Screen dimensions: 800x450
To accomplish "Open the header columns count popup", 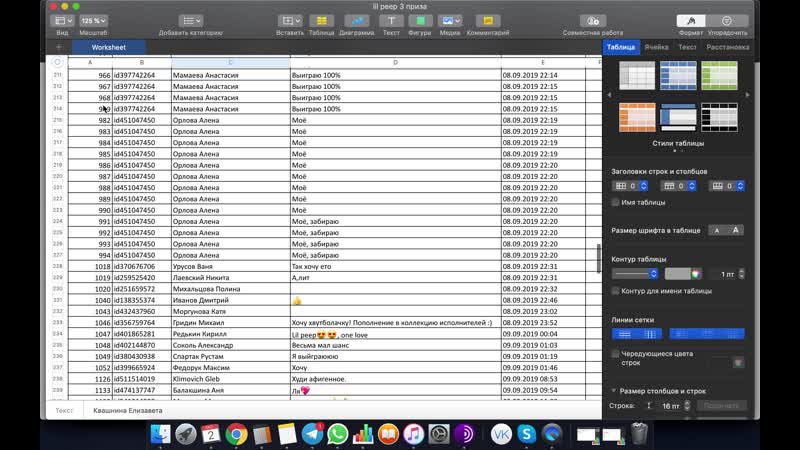I will 630,186.
